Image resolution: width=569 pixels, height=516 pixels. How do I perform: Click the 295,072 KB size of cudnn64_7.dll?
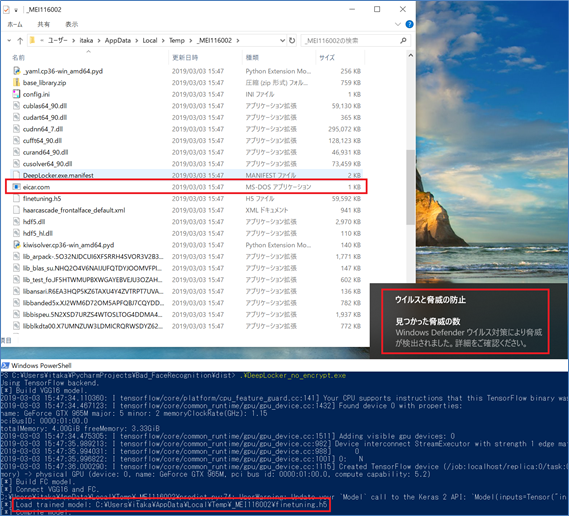point(344,129)
